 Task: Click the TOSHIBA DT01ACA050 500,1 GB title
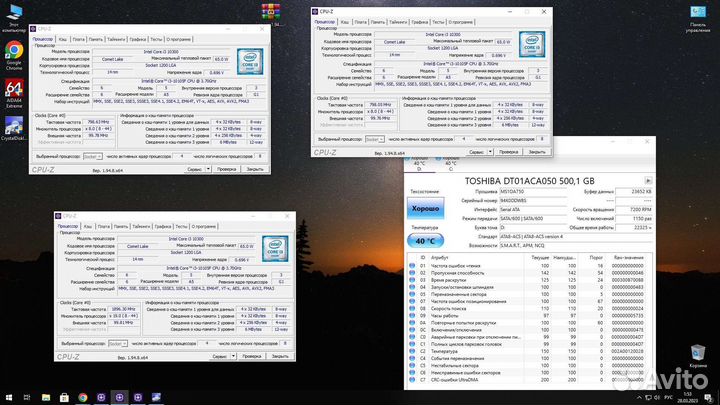click(529, 181)
